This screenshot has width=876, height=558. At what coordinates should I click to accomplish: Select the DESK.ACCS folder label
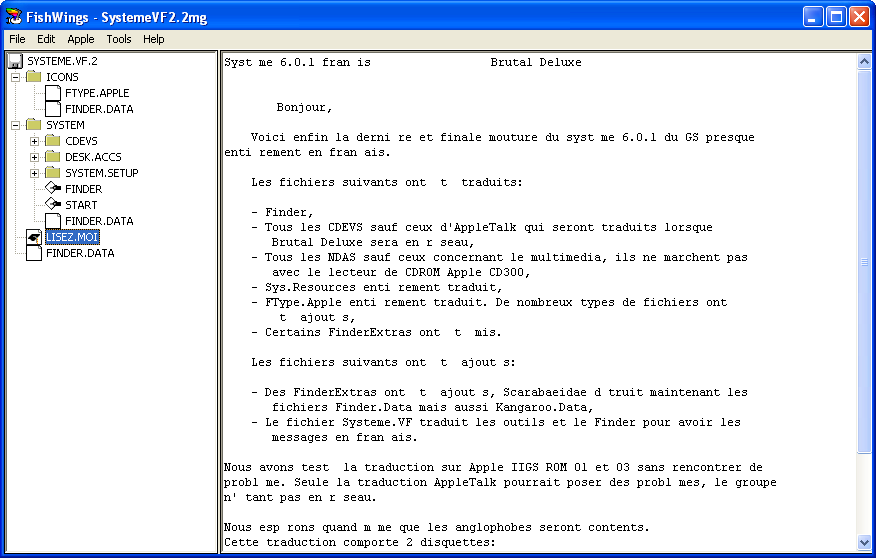click(93, 158)
